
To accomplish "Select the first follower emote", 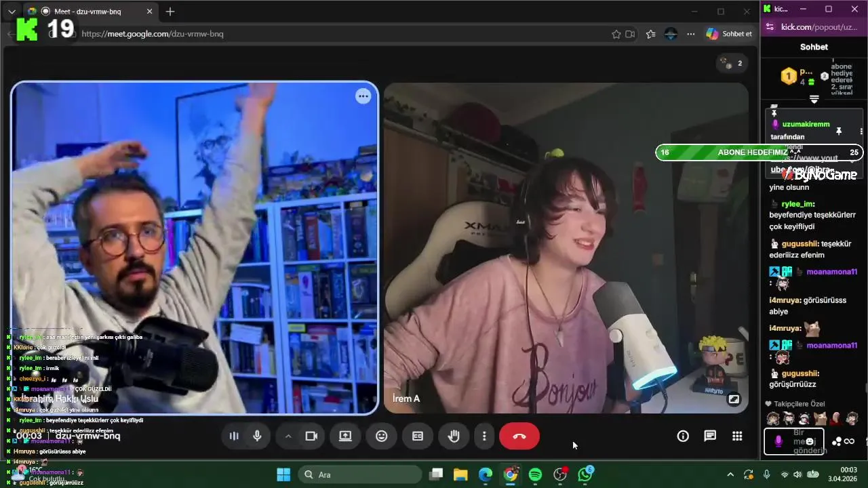I will tap(772, 418).
